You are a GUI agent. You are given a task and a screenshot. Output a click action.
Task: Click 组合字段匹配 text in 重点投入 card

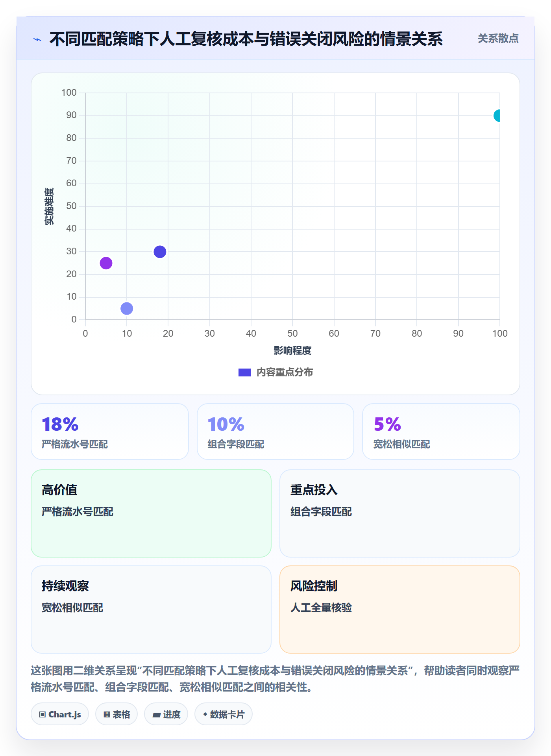321,511
